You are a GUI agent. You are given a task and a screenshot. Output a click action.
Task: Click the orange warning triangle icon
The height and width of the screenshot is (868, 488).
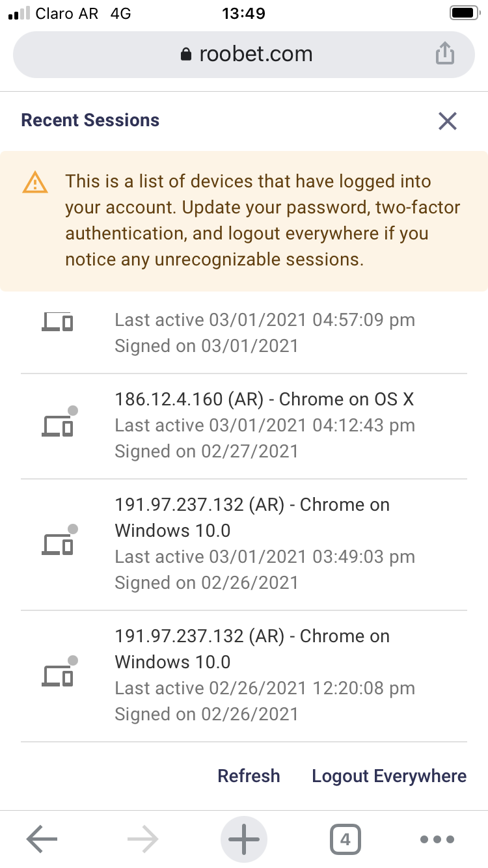coord(34,183)
